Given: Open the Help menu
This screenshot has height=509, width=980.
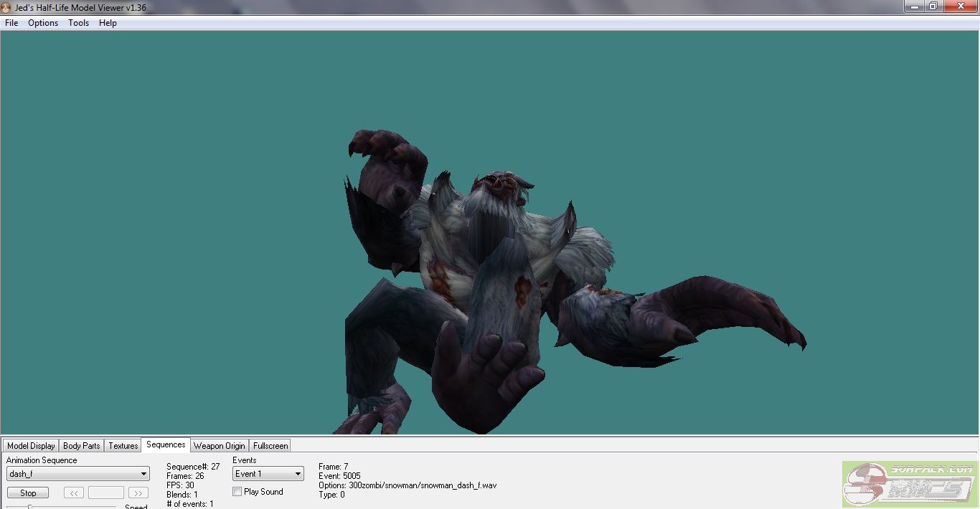Looking at the screenshot, I should 108,23.
